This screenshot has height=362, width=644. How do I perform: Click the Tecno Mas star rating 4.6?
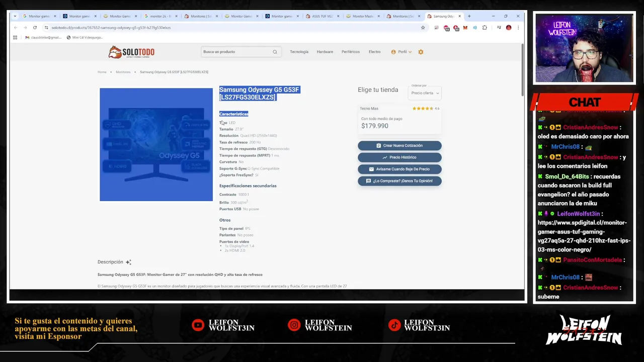click(x=426, y=109)
